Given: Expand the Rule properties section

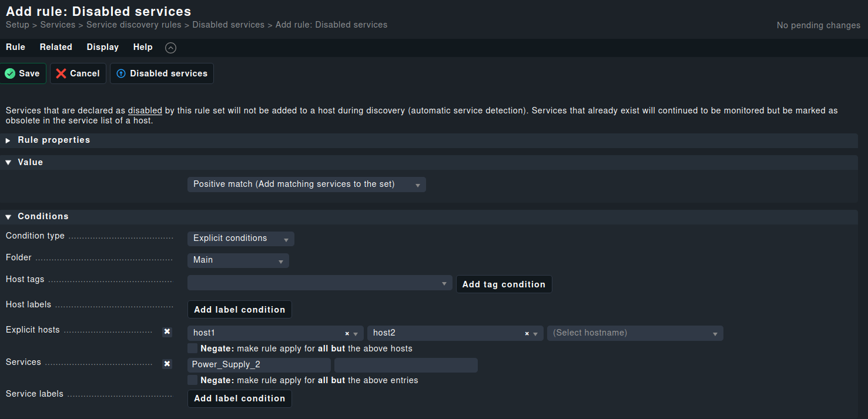Looking at the screenshot, I should click(8, 140).
